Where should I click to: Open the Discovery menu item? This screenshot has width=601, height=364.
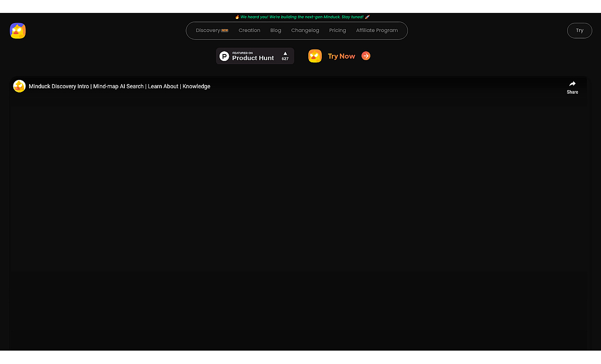click(212, 30)
